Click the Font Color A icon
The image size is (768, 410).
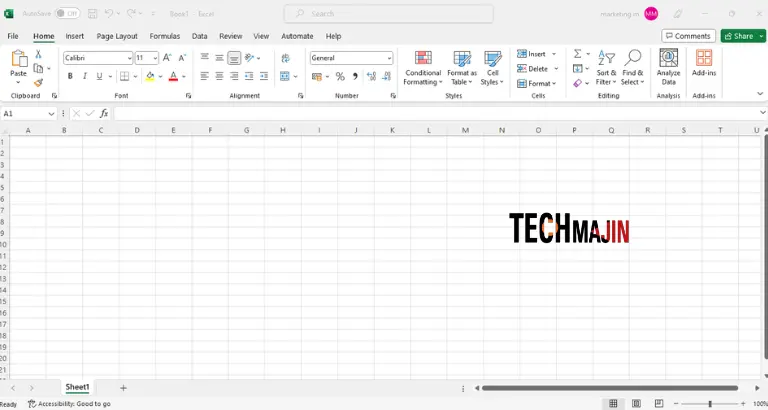(x=173, y=76)
